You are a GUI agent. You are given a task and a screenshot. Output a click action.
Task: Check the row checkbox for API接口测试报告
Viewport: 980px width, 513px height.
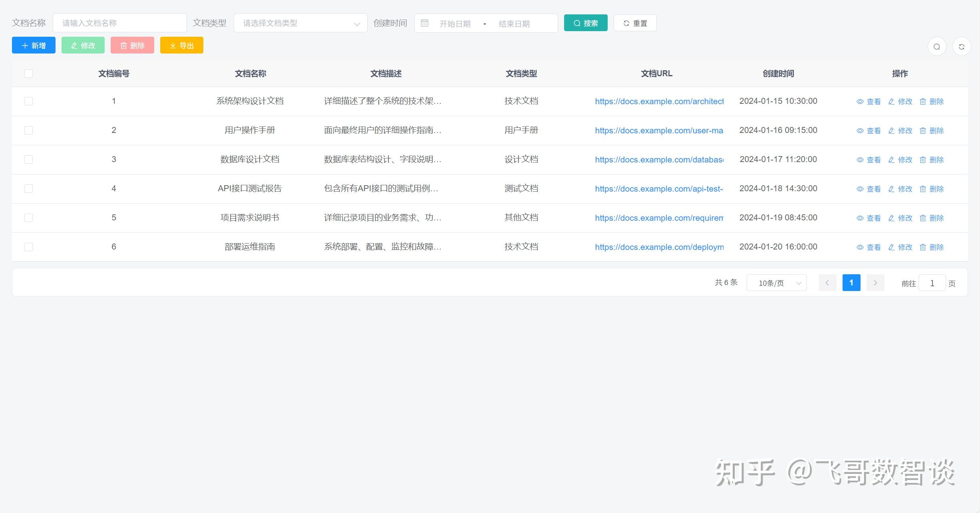click(28, 188)
